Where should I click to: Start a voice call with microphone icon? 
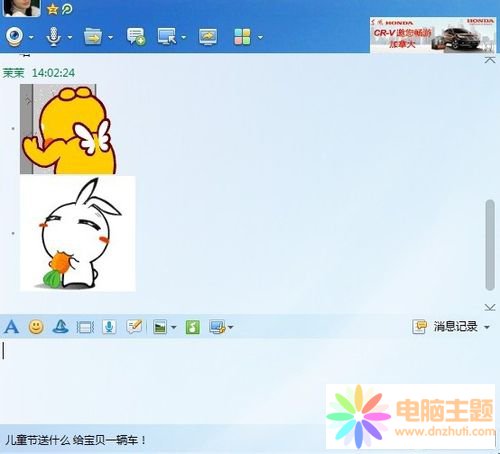click(x=53, y=36)
